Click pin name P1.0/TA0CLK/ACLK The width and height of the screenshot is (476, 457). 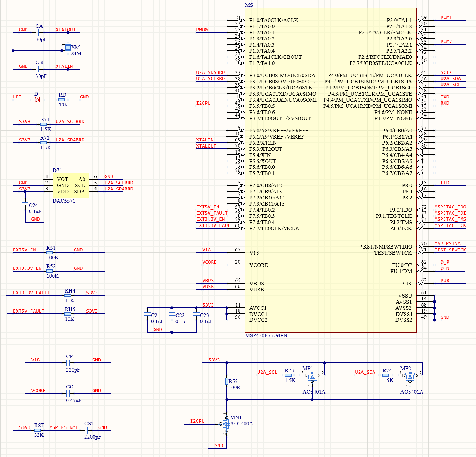[273, 20]
